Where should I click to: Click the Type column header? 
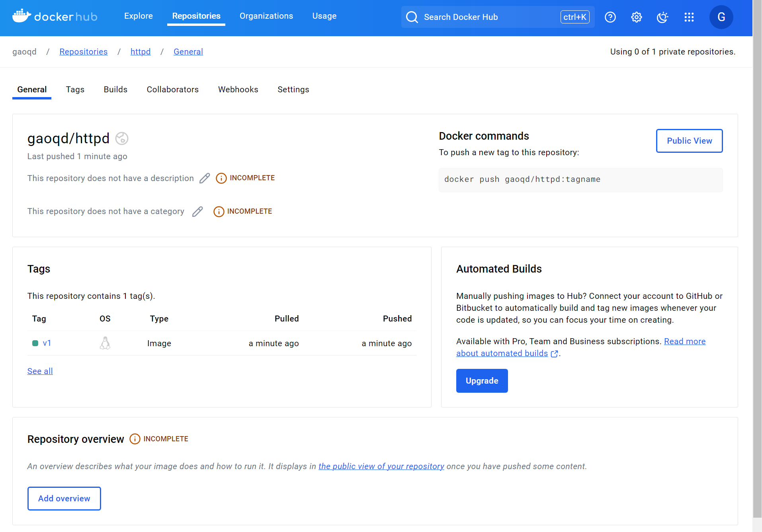tap(159, 319)
